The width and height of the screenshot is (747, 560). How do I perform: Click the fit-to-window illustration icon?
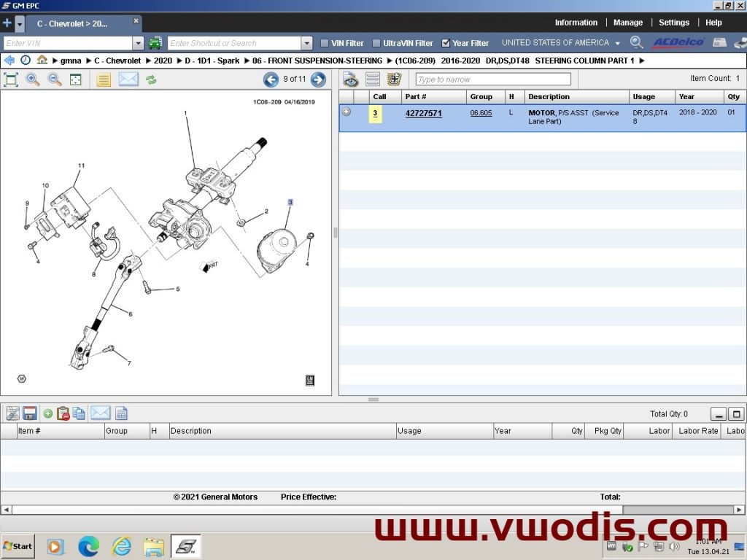point(11,79)
